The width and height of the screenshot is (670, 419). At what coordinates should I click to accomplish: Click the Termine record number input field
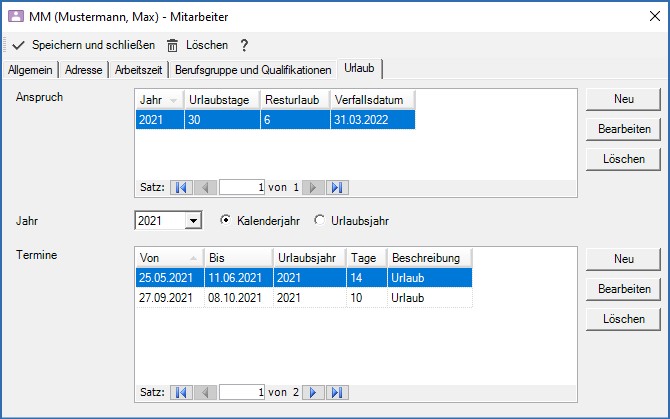(241, 392)
